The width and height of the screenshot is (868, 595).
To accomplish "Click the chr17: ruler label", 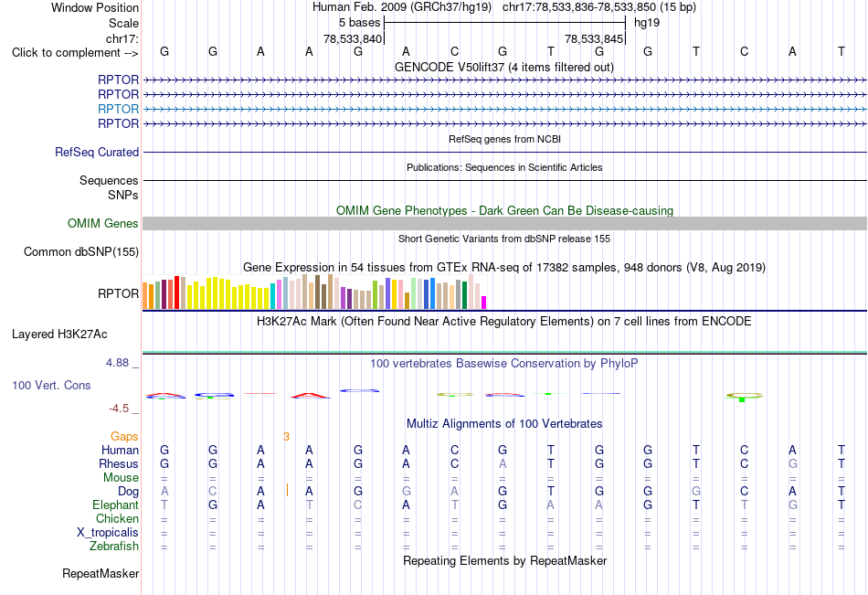I will [x=122, y=38].
